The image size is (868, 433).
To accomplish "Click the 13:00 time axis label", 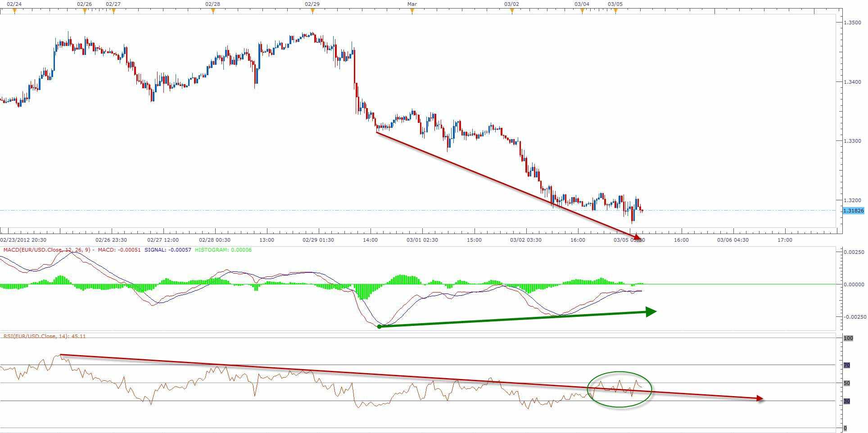I will click(x=267, y=240).
